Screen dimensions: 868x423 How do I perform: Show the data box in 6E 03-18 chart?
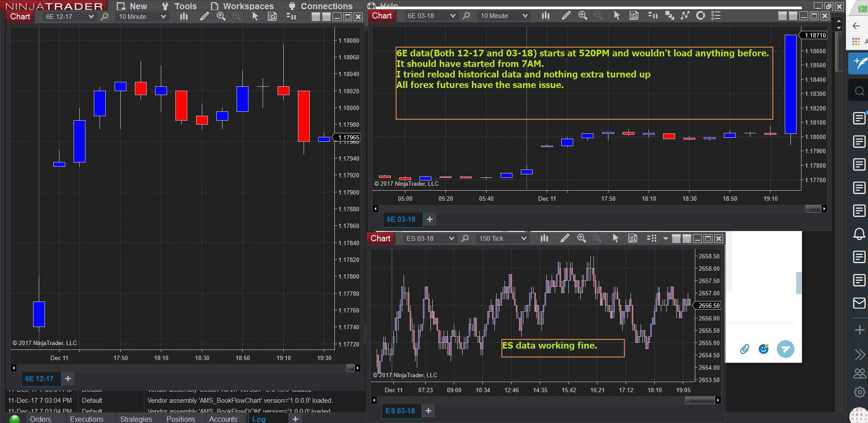tap(634, 16)
